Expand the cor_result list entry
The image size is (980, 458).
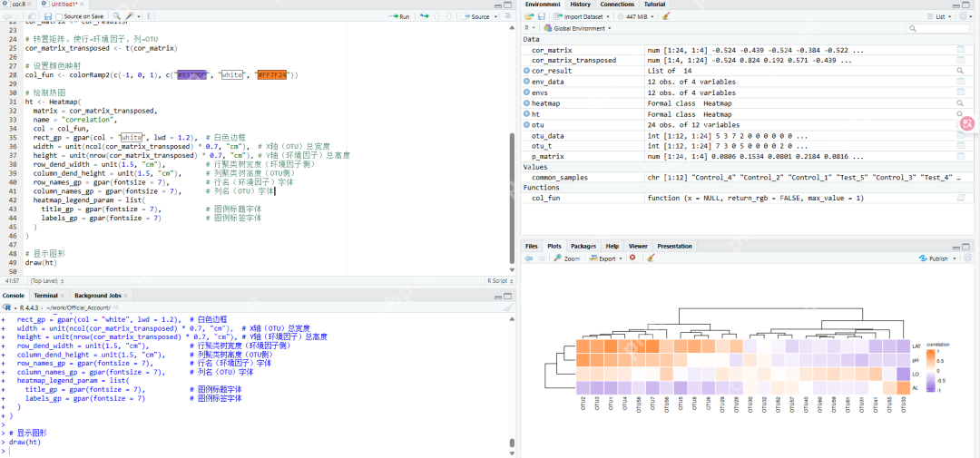[527, 71]
